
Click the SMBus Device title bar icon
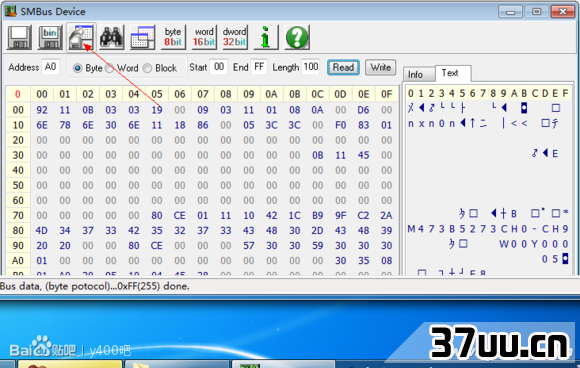[x=11, y=11]
